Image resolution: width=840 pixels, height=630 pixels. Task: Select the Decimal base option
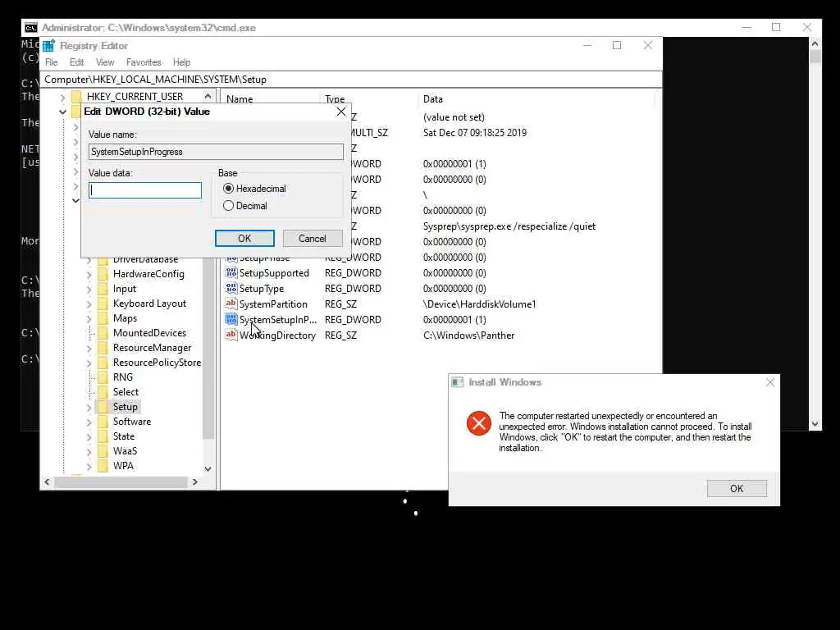click(229, 206)
